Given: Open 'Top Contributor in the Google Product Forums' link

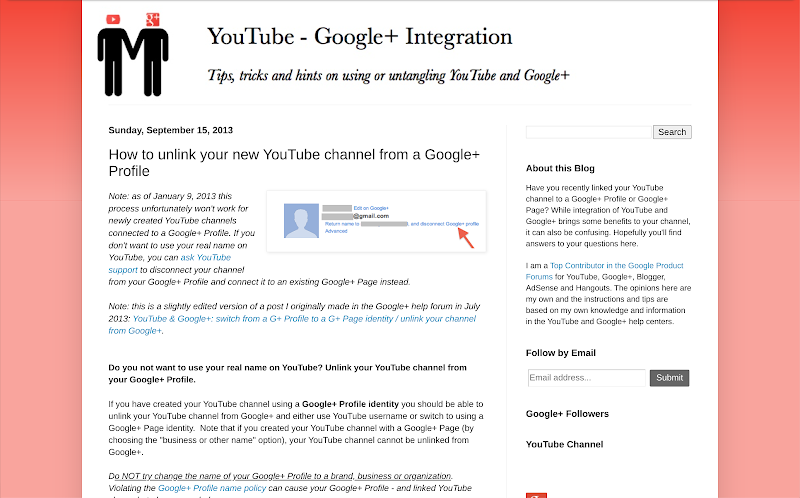Looking at the screenshot, I should [x=605, y=271].
